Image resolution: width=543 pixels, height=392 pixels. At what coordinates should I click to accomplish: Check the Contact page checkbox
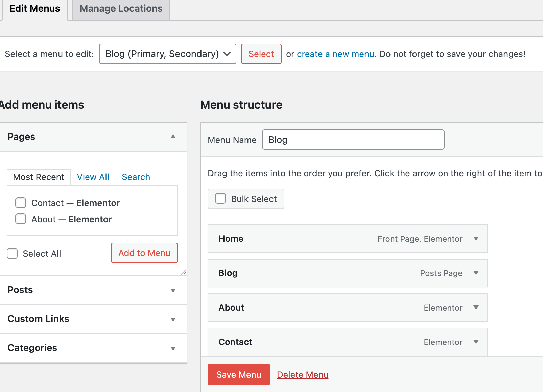point(21,203)
